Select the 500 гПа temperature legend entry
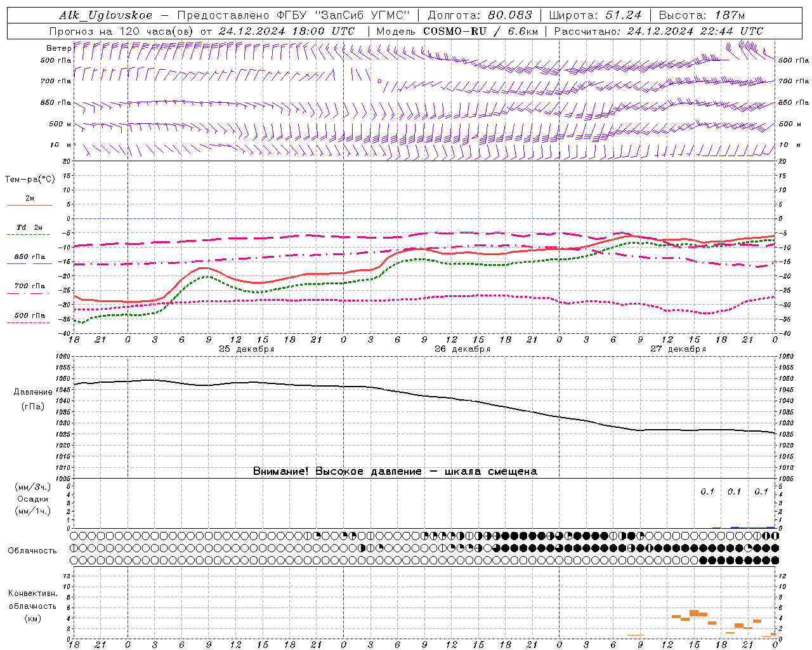The height and width of the screenshot is (650, 812). [x=30, y=315]
